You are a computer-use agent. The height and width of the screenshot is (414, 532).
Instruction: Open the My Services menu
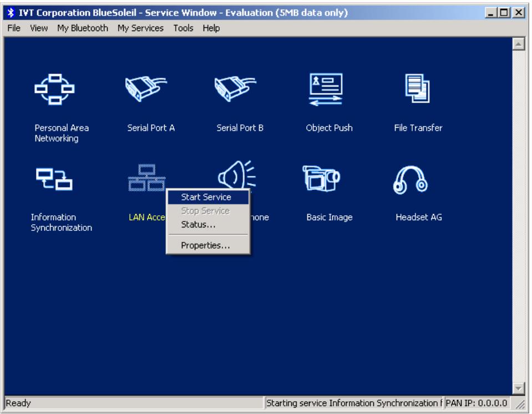[x=140, y=28]
